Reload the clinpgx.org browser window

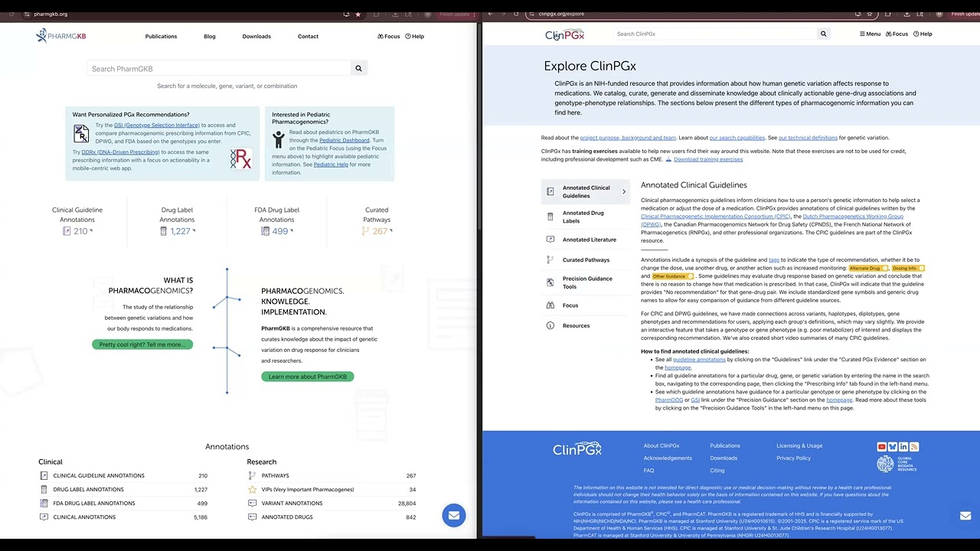coord(515,14)
